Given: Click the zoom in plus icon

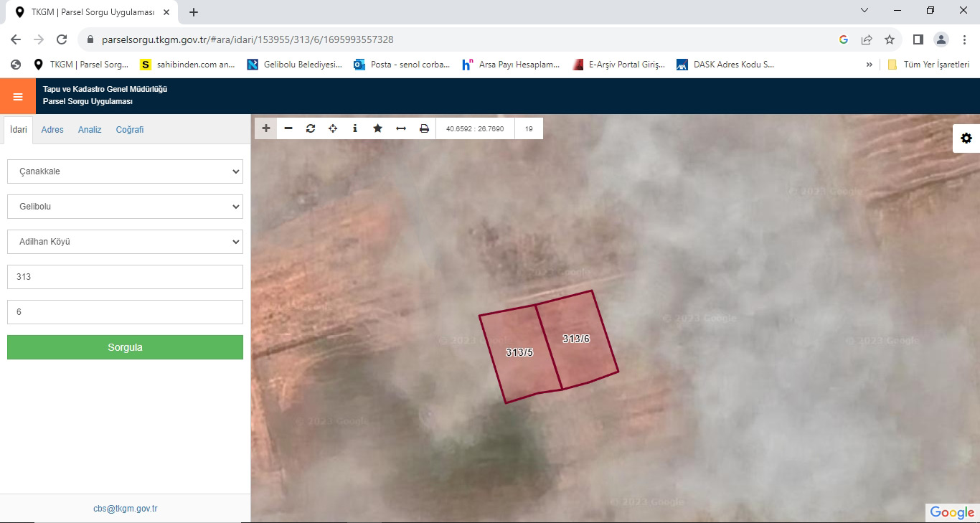Looking at the screenshot, I should (266, 128).
